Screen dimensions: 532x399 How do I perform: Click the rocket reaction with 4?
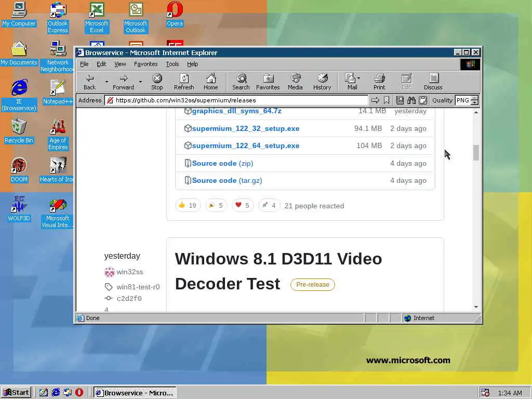pos(269,205)
